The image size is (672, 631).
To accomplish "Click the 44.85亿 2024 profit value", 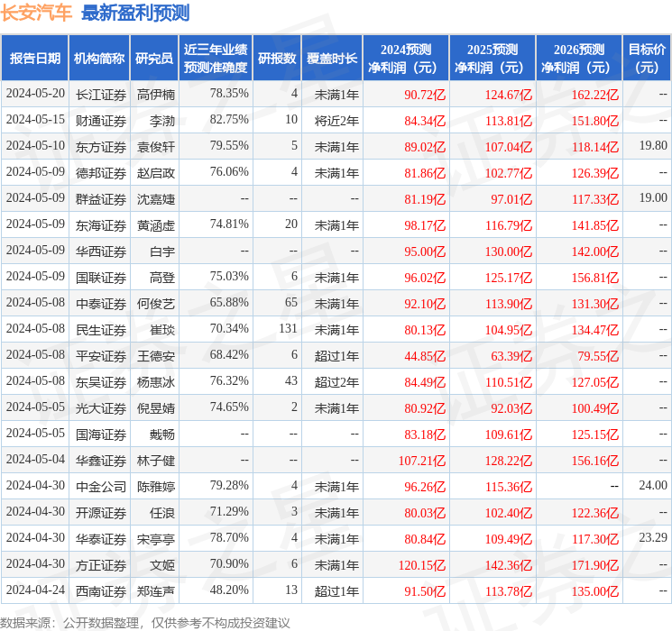I will (425, 356).
